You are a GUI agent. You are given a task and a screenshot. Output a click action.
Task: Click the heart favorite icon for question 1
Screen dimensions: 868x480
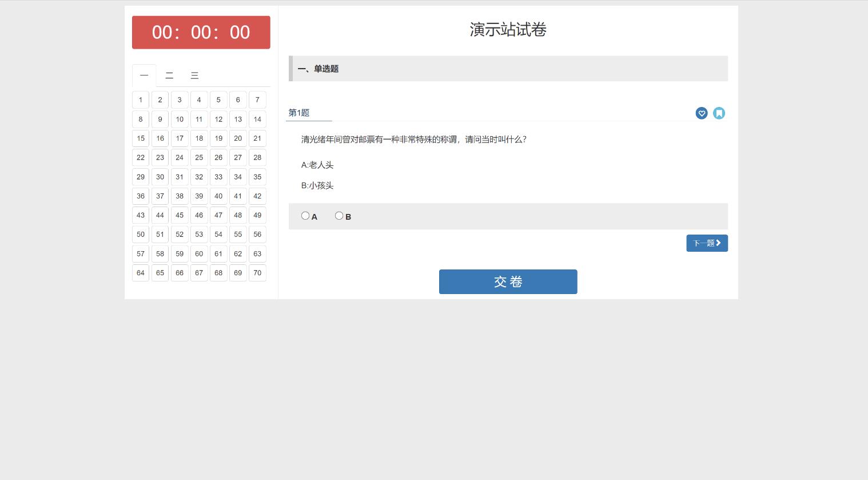click(702, 113)
